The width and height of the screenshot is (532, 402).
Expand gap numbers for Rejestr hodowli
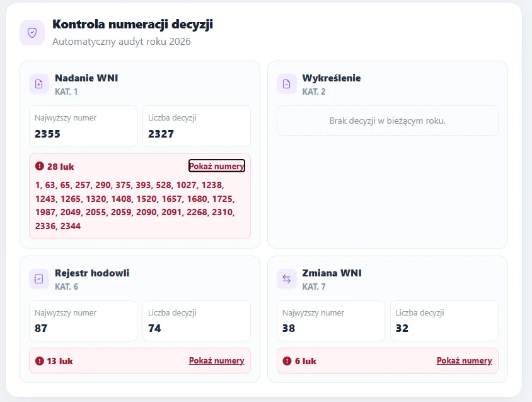pyautogui.click(x=216, y=360)
